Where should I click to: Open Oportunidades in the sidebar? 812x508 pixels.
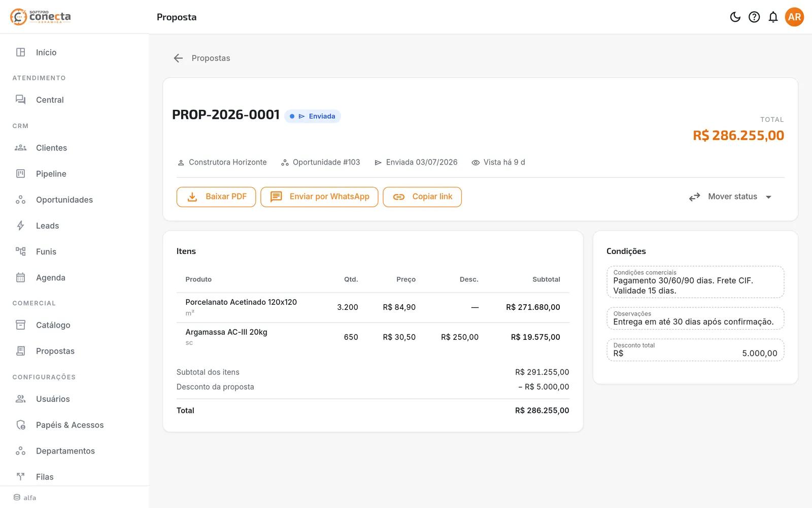[75, 200]
